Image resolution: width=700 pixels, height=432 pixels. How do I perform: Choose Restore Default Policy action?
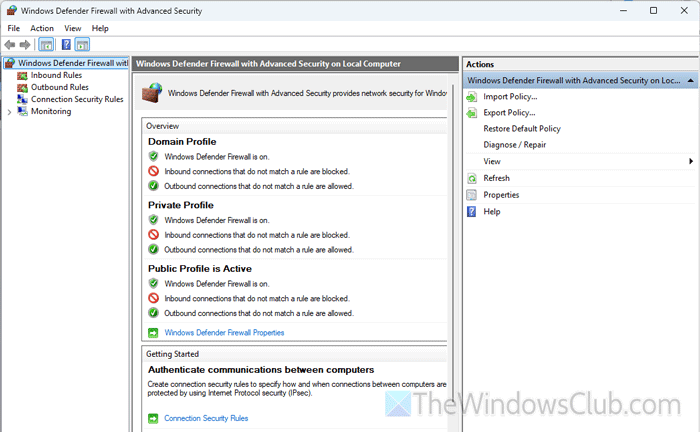tap(521, 129)
